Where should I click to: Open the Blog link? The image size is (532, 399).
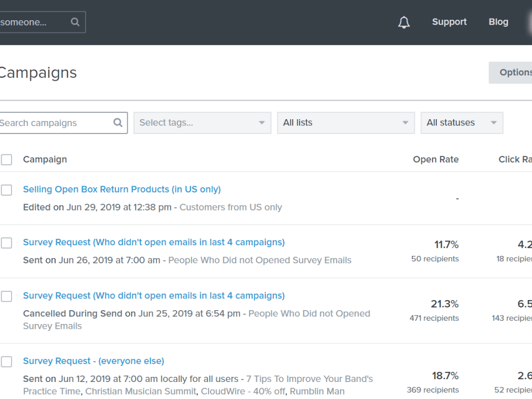pos(498,22)
